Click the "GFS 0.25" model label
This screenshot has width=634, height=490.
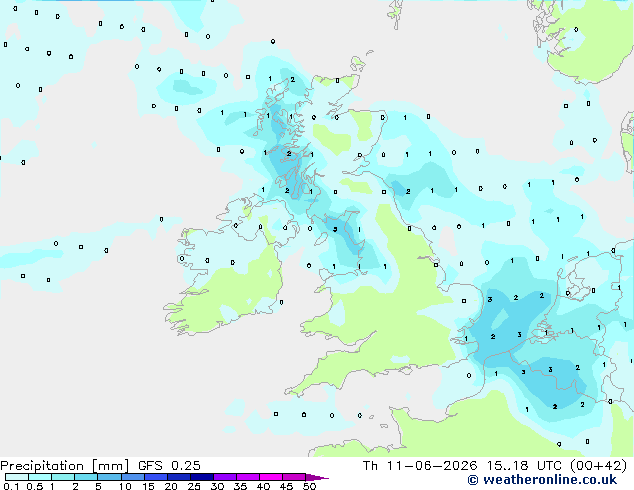[x=169, y=466]
